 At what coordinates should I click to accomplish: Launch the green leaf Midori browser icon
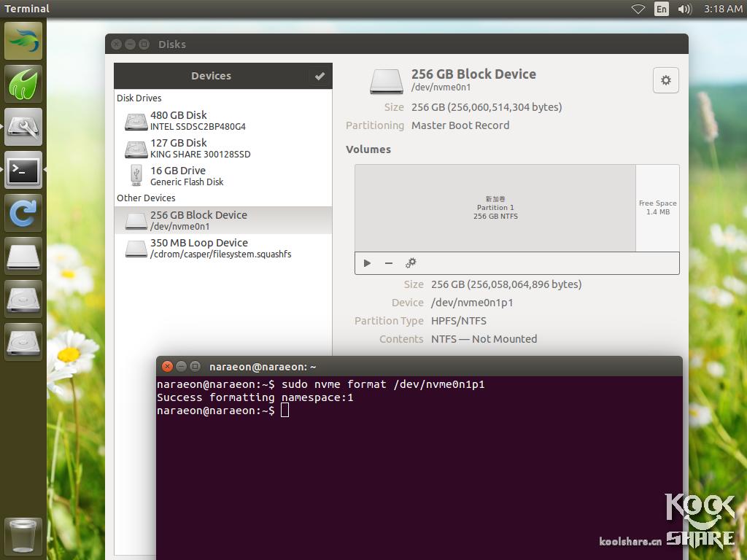point(23,85)
